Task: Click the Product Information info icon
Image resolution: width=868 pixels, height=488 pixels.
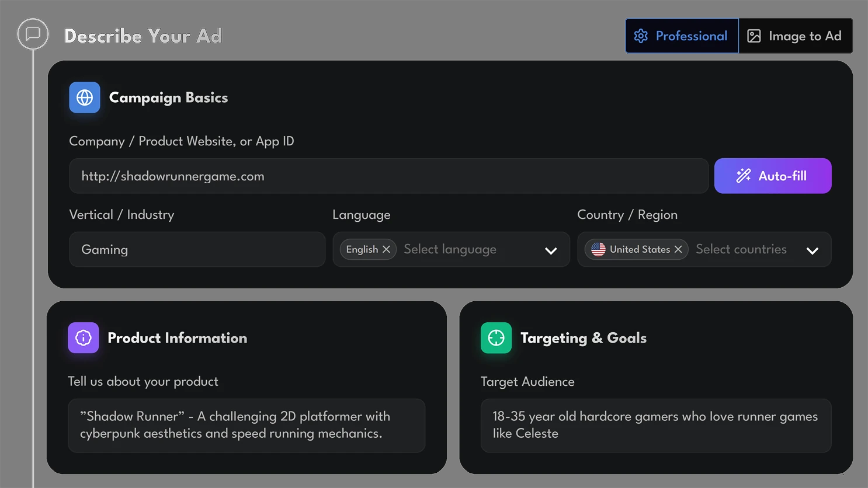Action: click(84, 338)
